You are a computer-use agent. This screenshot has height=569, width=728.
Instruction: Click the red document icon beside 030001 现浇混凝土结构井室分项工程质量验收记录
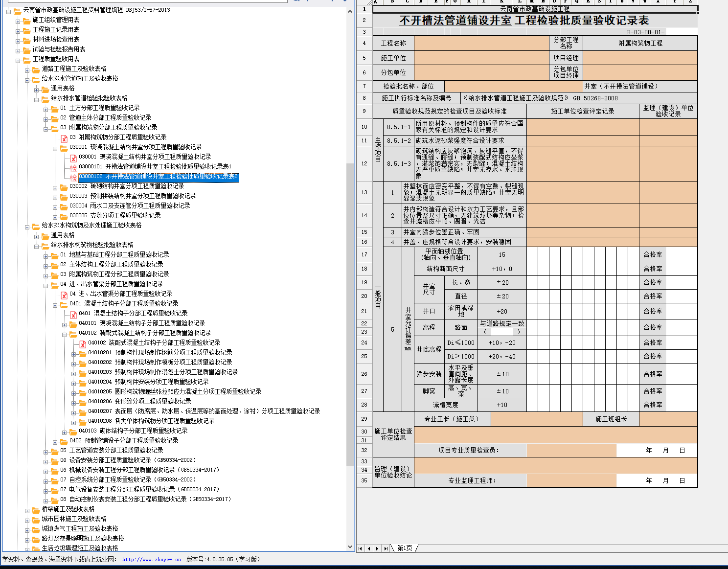pos(73,158)
